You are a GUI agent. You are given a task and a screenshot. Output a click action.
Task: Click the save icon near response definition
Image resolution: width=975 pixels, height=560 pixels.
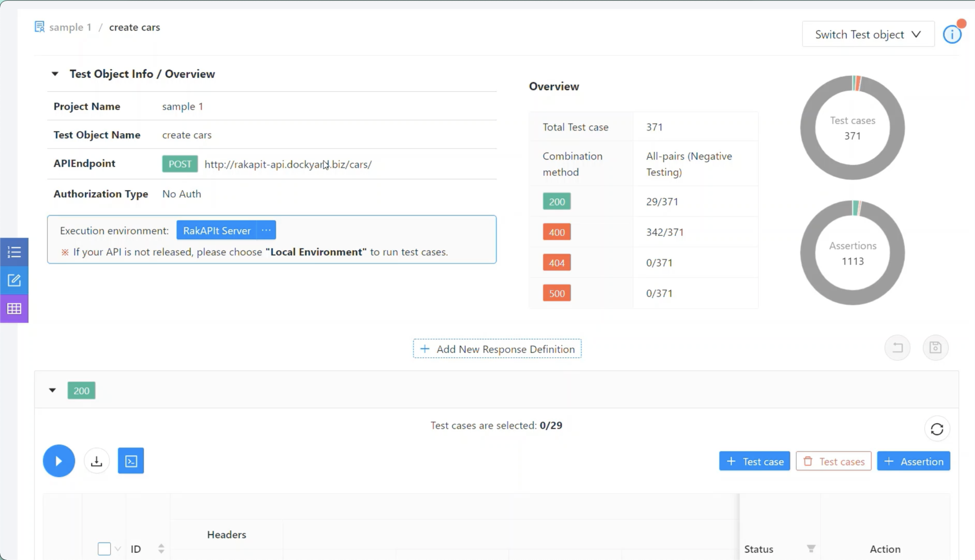click(x=935, y=348)
